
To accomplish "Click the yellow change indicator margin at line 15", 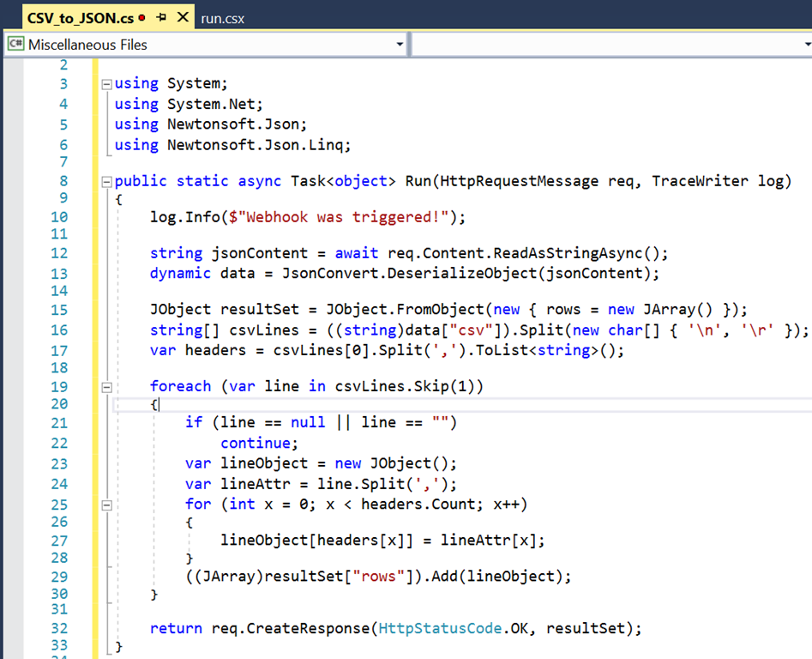I will tap(96, 310).
